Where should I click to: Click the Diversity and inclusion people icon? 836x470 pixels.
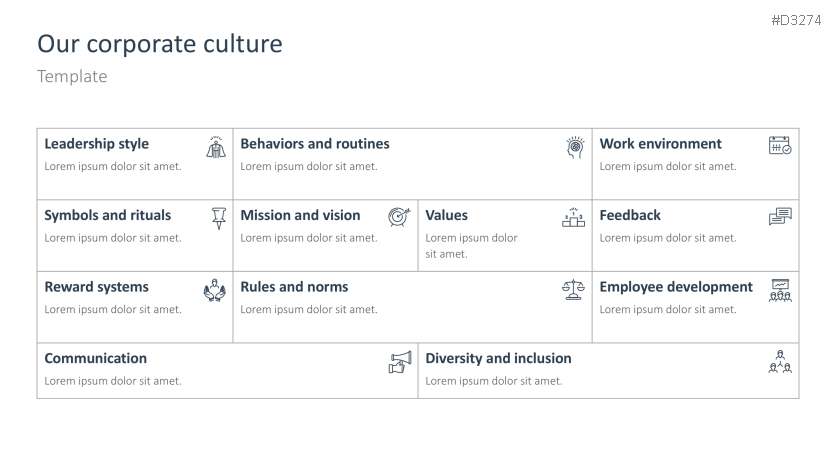click(x=780, y=362)
